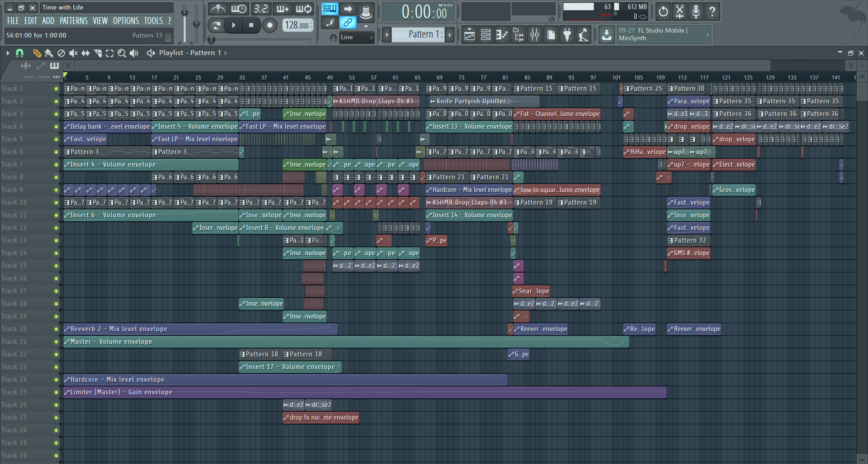Open the Mixer window icon
The width and height of the screenshot is (868, 464).
pyautogui.click(x=534, y=35)
